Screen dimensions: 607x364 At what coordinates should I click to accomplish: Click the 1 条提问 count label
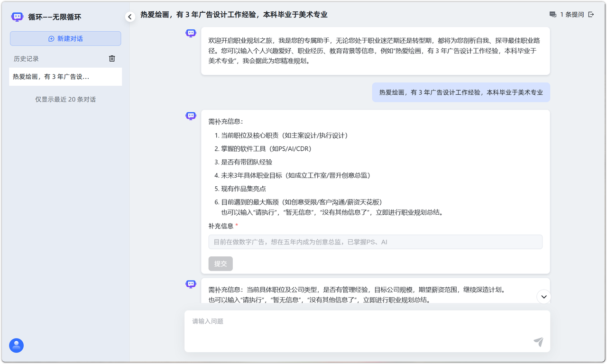572,15
